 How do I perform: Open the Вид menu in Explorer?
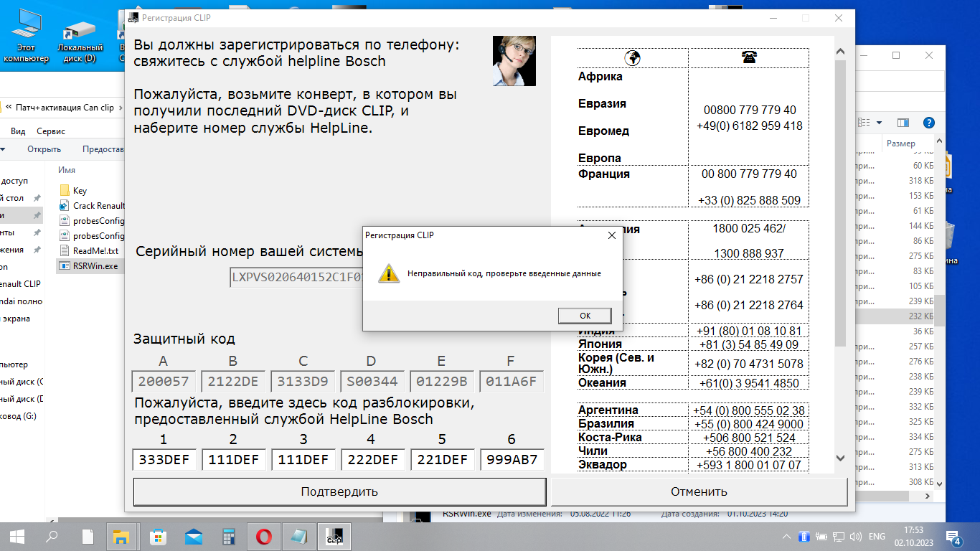click(x=18, y=131)
